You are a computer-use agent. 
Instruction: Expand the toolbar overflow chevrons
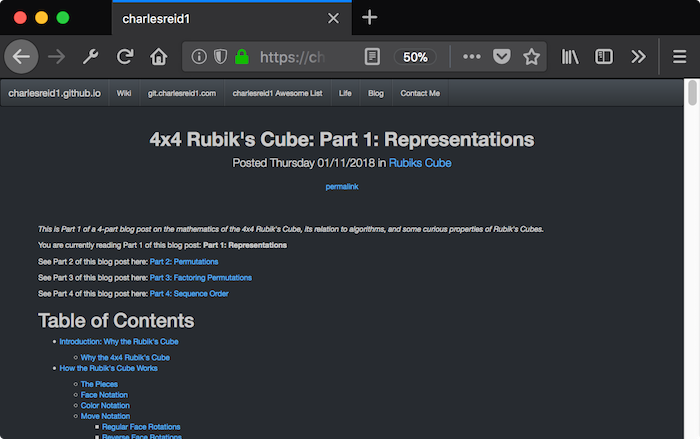coord(638,57)
